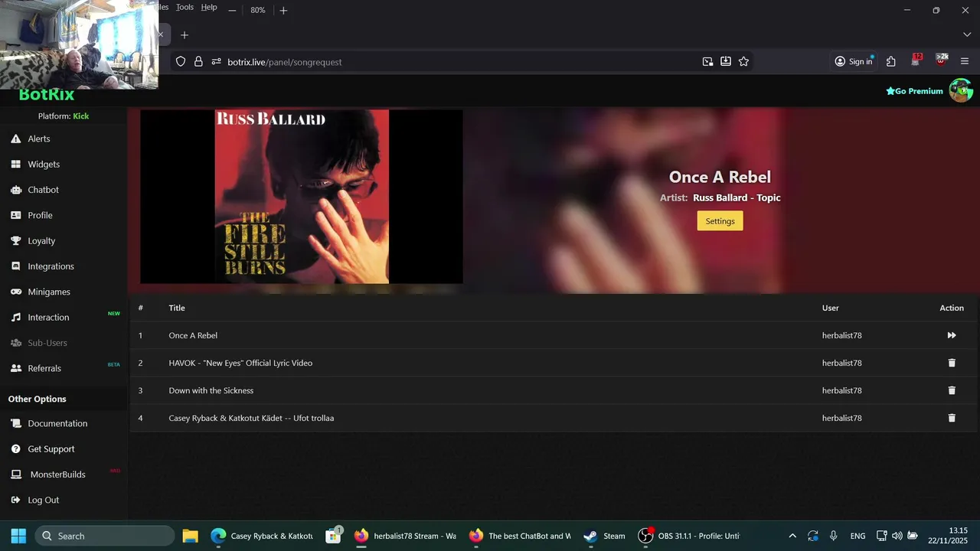The image size is (980, 551).
Task: Click the BotRix logo
Action: click(47, 95)
